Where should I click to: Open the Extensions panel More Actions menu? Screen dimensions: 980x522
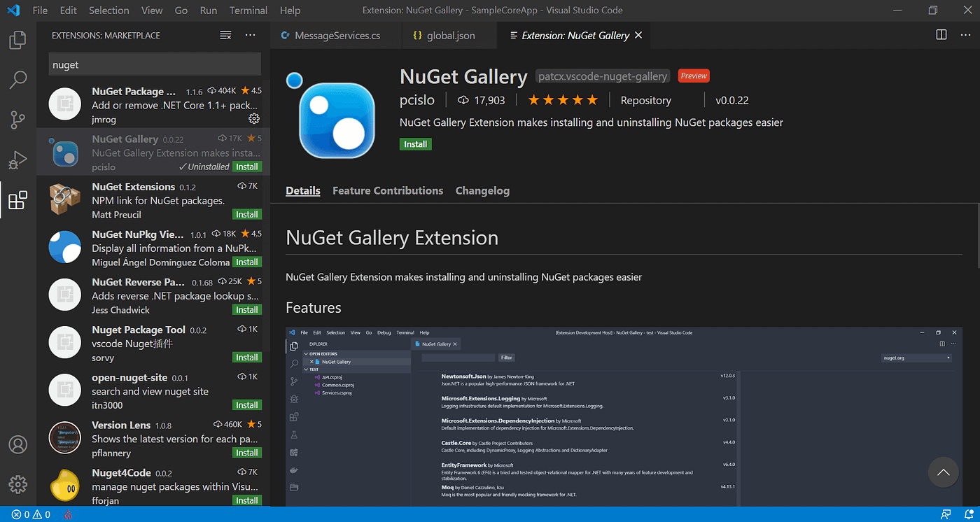coord(250,34)
